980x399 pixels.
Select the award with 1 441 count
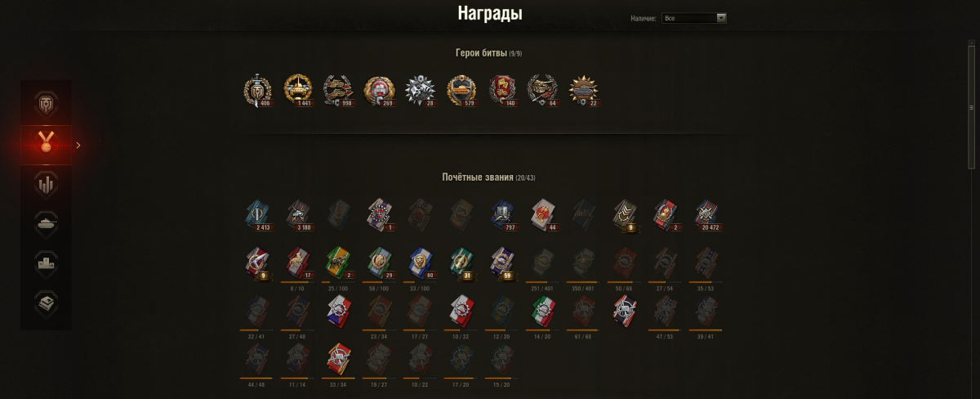298,90
